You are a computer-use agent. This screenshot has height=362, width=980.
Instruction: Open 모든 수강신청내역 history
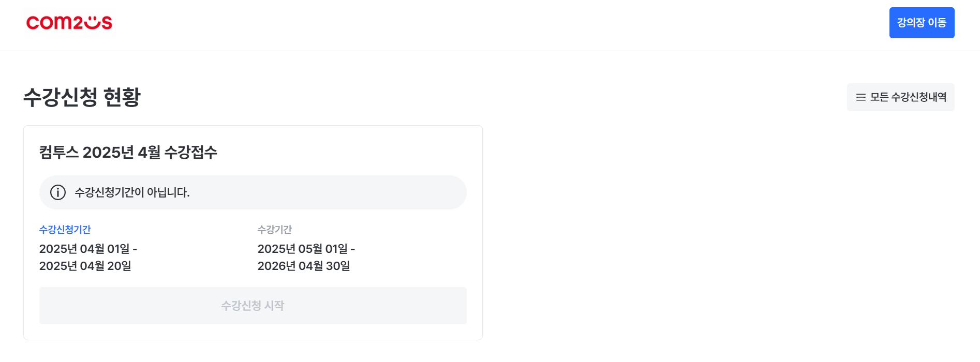(900, 97)
